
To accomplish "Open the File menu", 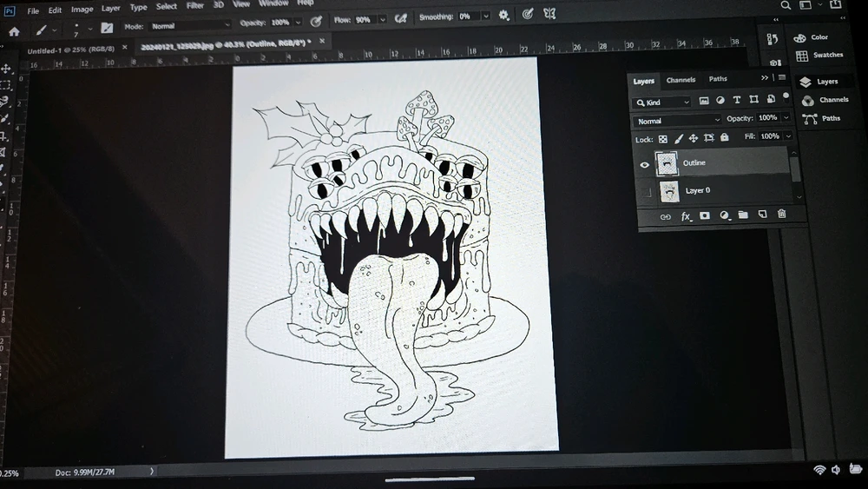I will tap(33, 11).
